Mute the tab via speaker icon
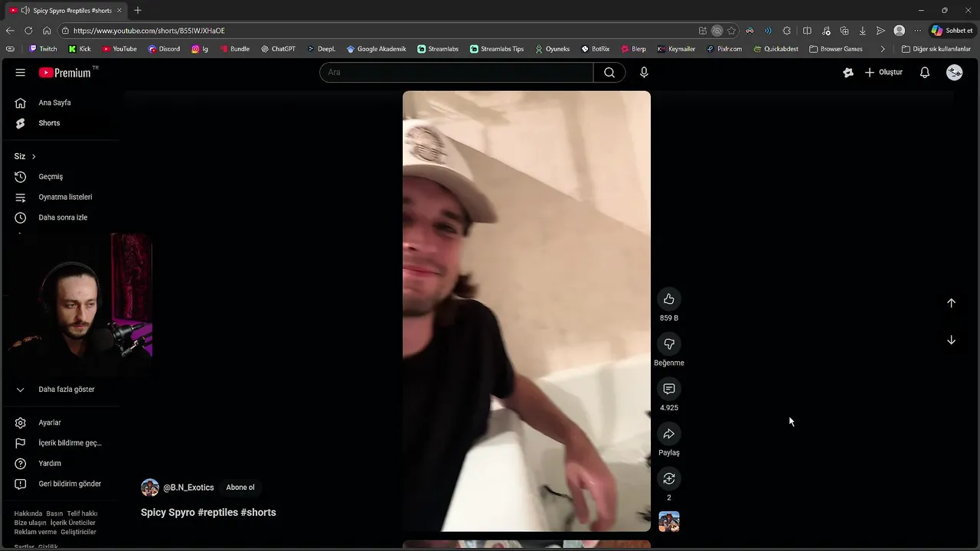Screen dimensions: 980x551 [x=25, y=11]
